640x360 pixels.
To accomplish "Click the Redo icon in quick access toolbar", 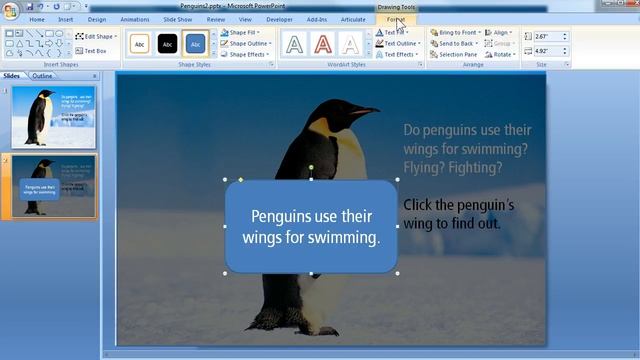I will coord(57,7).
